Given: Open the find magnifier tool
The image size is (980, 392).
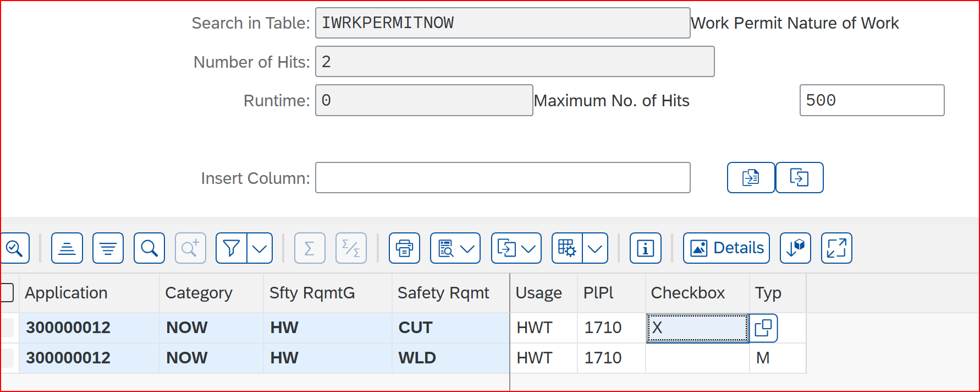Looking at the screenshot, I should [x=149, y=248].
